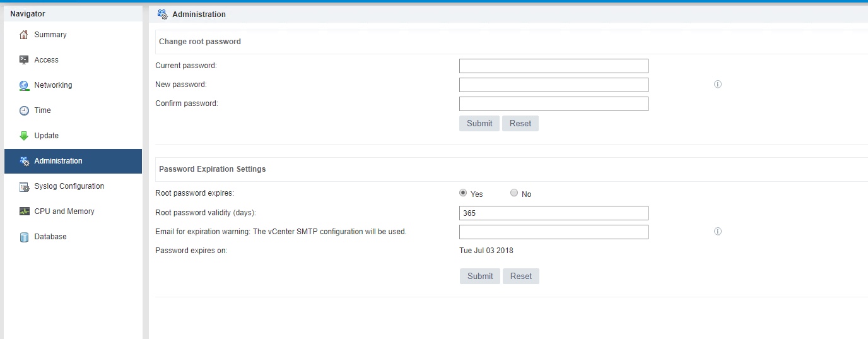The width and height of the screenshot is (868, 339).
Task: Open the Syslog Configuration page
Action: click(x=69, y=186)
